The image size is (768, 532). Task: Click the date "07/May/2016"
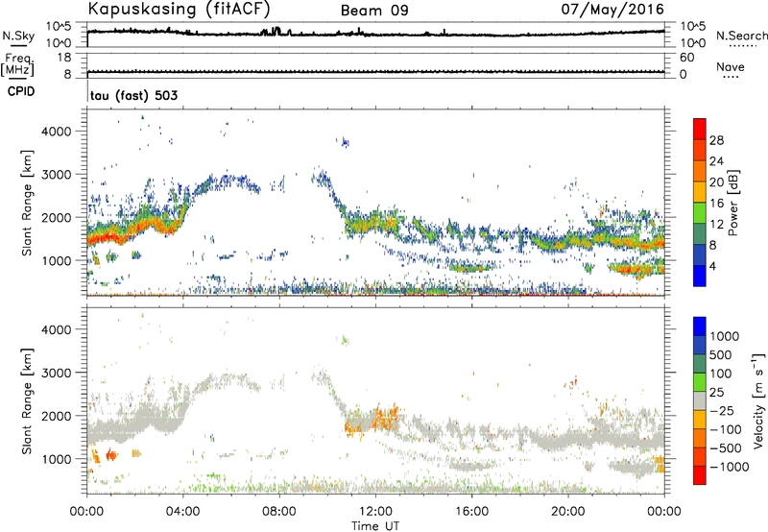[612, 9]
